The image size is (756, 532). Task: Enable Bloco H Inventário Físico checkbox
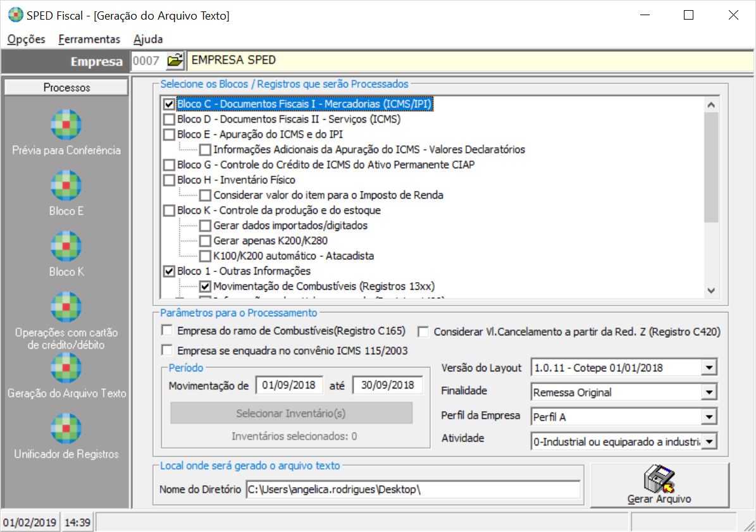point(170,180)
